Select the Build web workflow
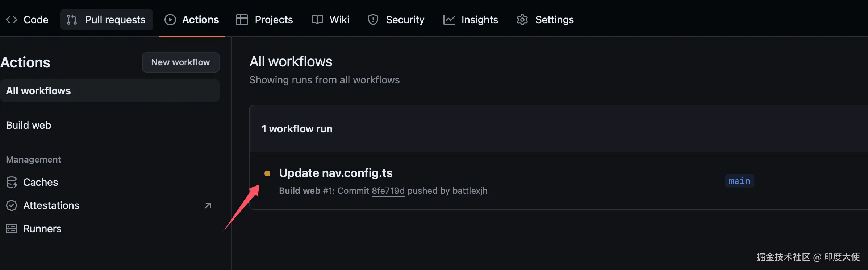 click(29, 125)
